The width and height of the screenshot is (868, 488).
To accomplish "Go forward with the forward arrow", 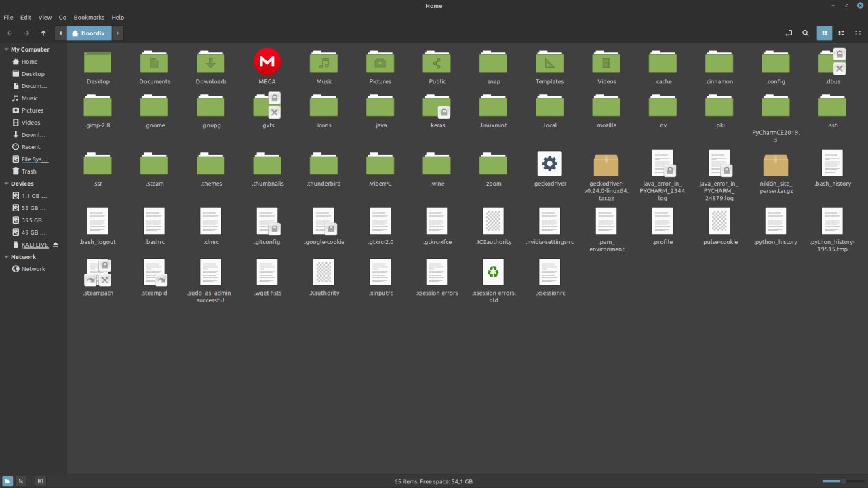I will 26,33.
